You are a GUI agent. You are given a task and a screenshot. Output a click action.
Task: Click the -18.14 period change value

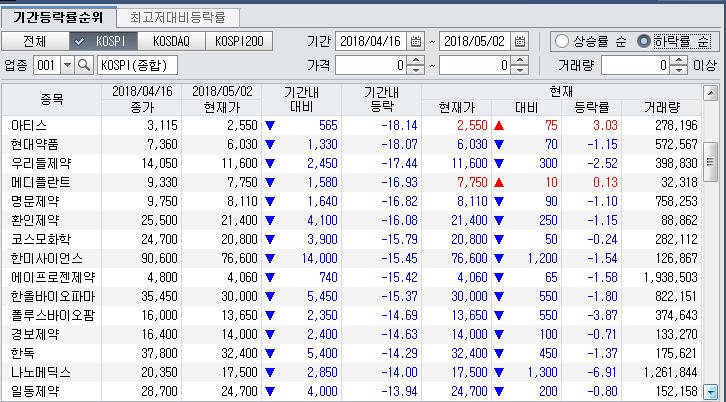click(400, 125)
